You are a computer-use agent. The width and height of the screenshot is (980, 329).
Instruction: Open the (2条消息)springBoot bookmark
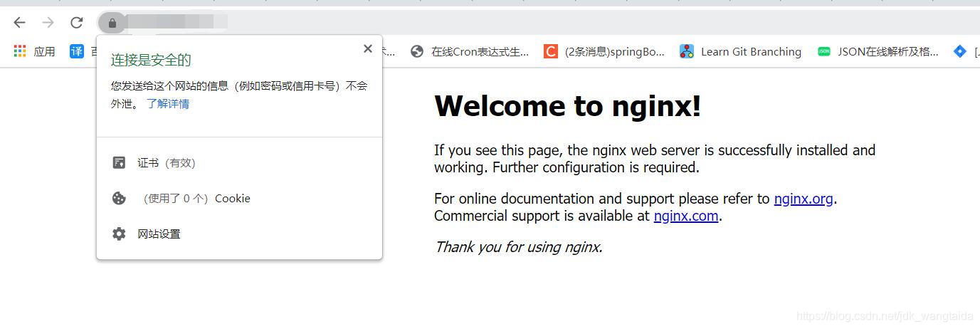[604, 51]
